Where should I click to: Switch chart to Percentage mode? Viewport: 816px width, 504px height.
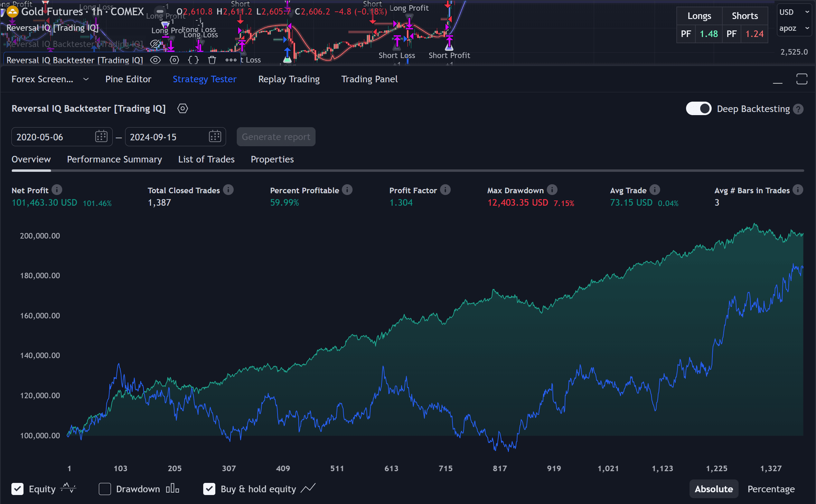tap(771, 489)
